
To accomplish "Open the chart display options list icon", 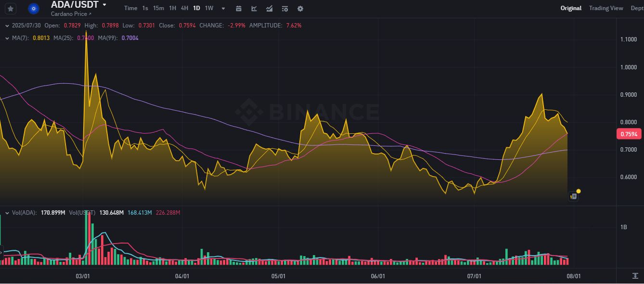I will [285, 8].
